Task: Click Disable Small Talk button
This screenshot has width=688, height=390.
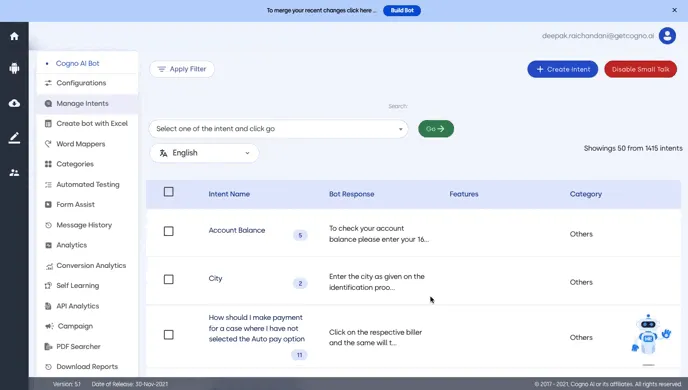Action: point(640,69)
